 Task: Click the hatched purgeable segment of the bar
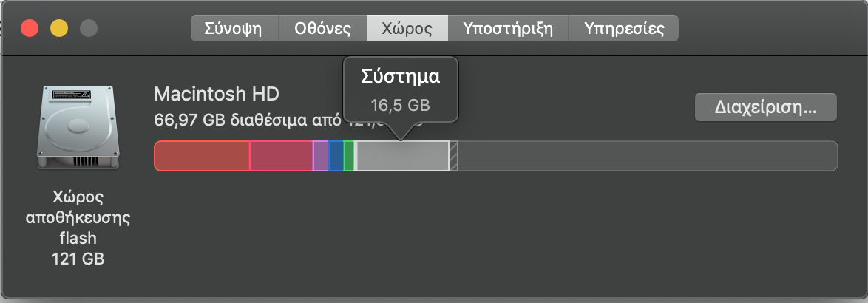pos(453,156)
